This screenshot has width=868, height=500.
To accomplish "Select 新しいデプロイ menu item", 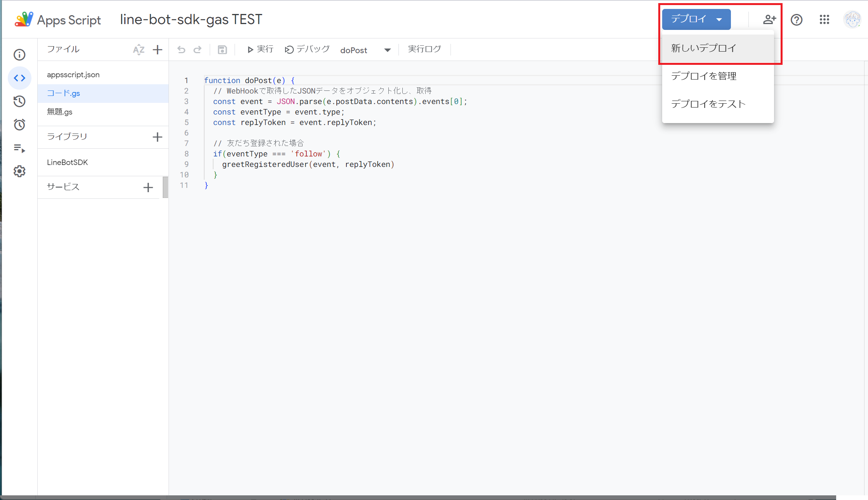I will [x=704, y=48].
